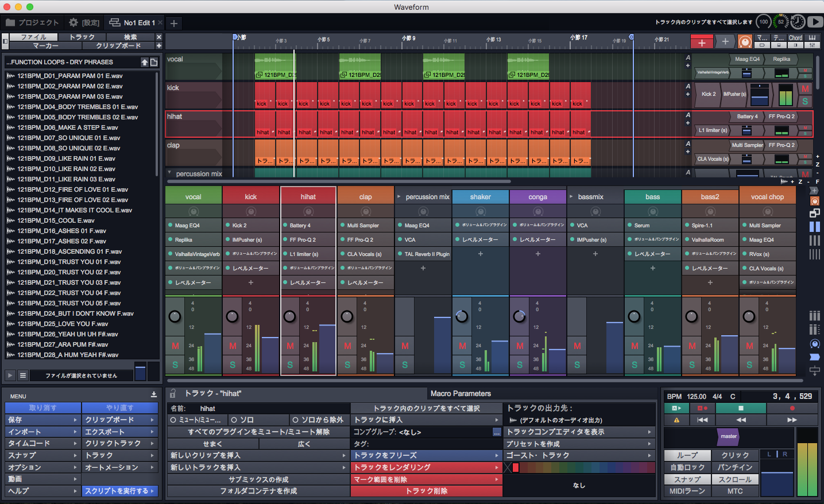Select the ソロ radio option
The width and height of the screenshot is (824, 504).
point(258,420)
